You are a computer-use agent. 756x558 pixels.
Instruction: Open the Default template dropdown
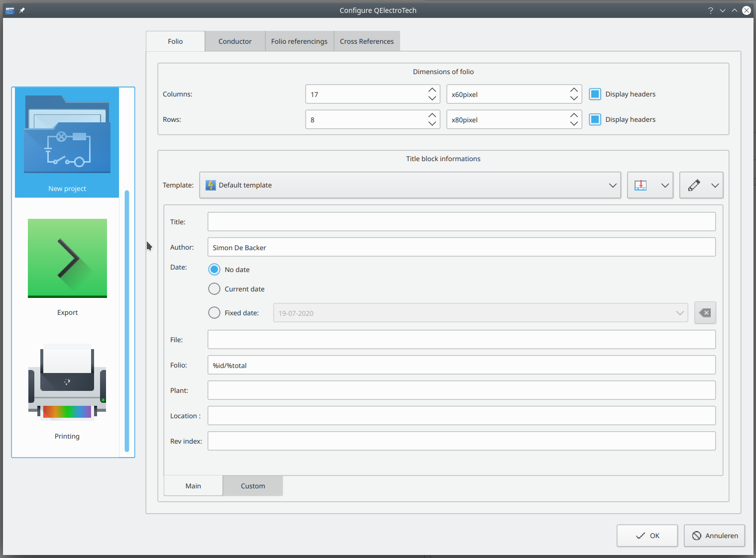pyautogui.click(x=410, y=186)
